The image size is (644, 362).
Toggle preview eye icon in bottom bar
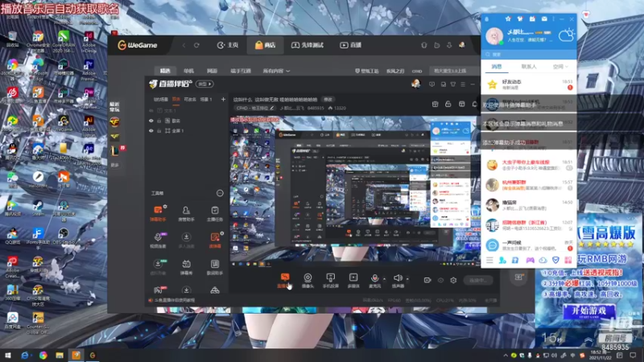440,280
